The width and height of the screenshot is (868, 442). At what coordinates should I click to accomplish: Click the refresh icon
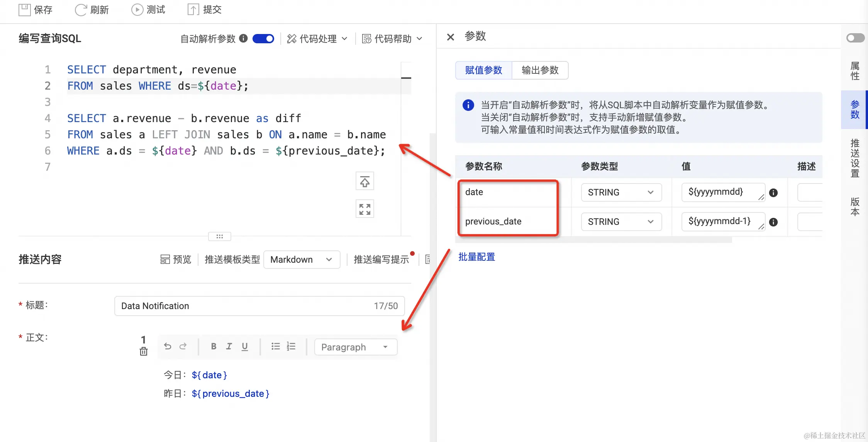81,10
